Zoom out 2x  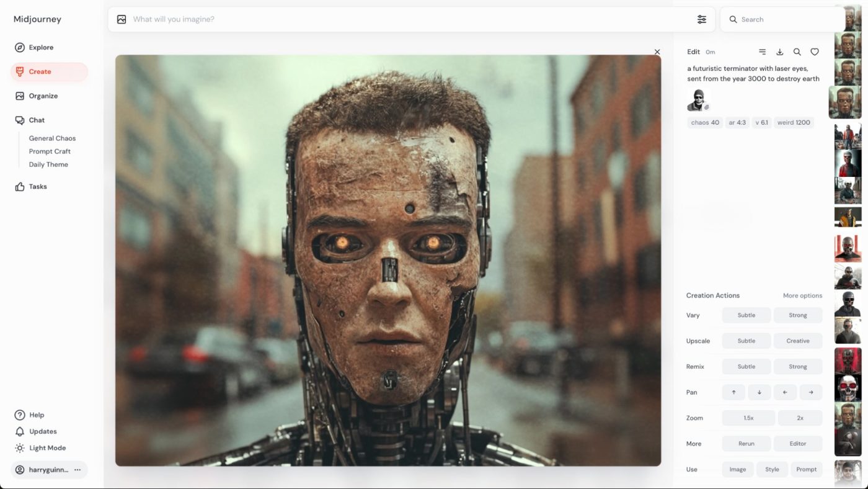point(800,418)
